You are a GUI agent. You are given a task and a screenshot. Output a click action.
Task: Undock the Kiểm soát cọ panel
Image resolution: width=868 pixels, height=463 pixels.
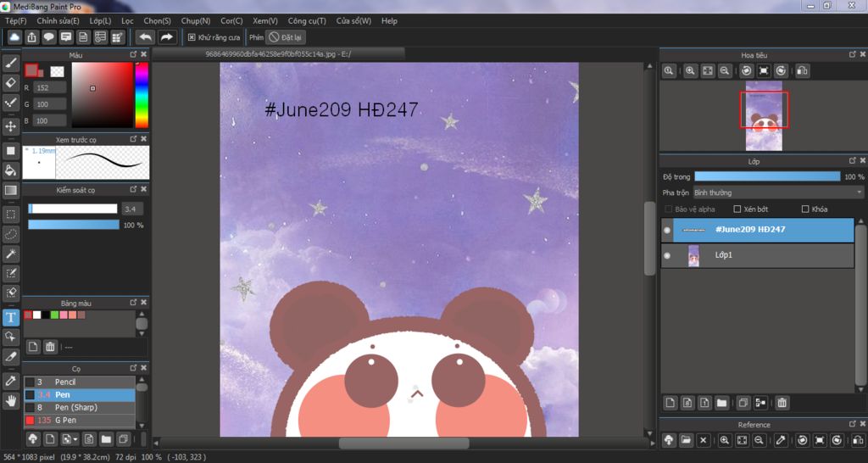point(133,189)
